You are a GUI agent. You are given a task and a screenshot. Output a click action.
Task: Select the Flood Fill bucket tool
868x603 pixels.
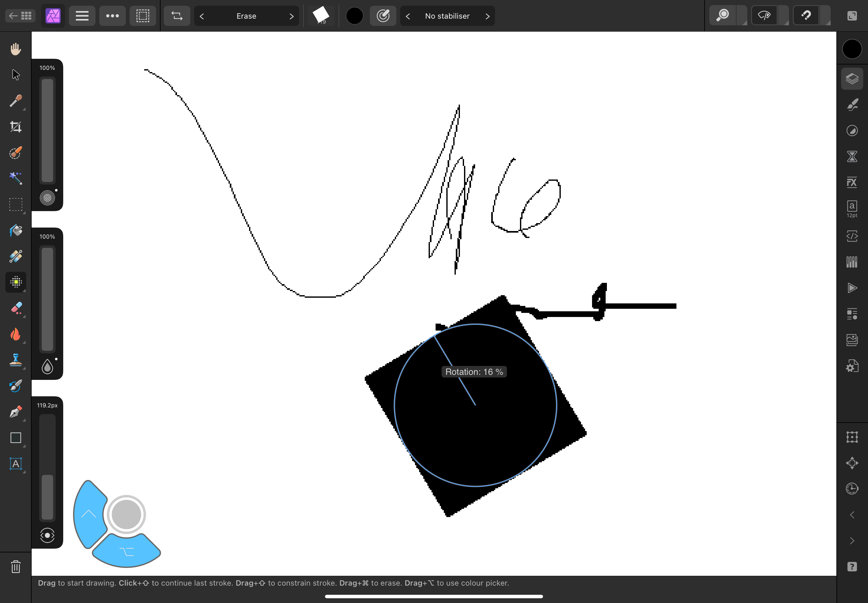click(x=15, y=230)
